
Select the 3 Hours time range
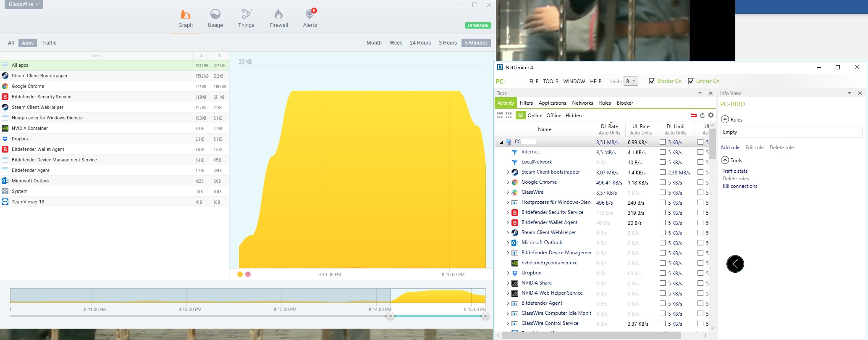click(x=448, y=43)
